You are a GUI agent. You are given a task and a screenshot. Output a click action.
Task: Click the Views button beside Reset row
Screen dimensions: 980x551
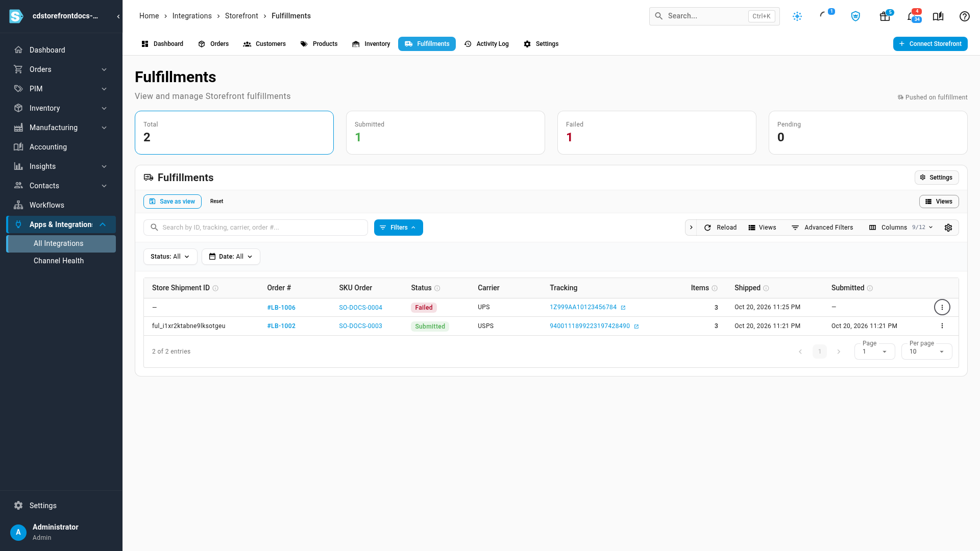(939, 202)
